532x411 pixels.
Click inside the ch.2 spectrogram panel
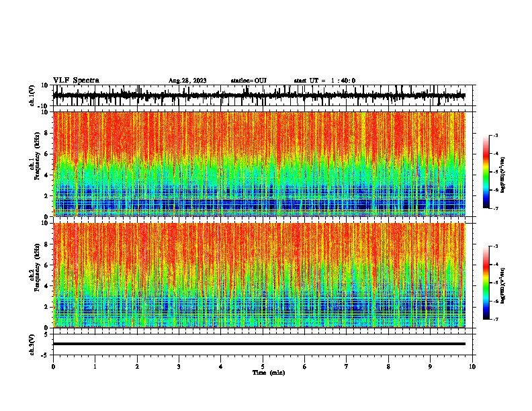point(259,275)
